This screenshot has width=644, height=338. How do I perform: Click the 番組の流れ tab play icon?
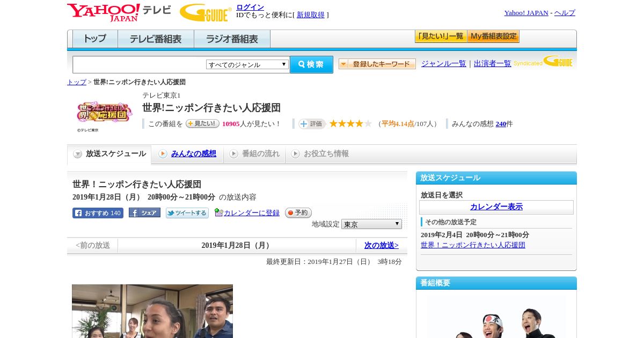[x=233, y=154]
